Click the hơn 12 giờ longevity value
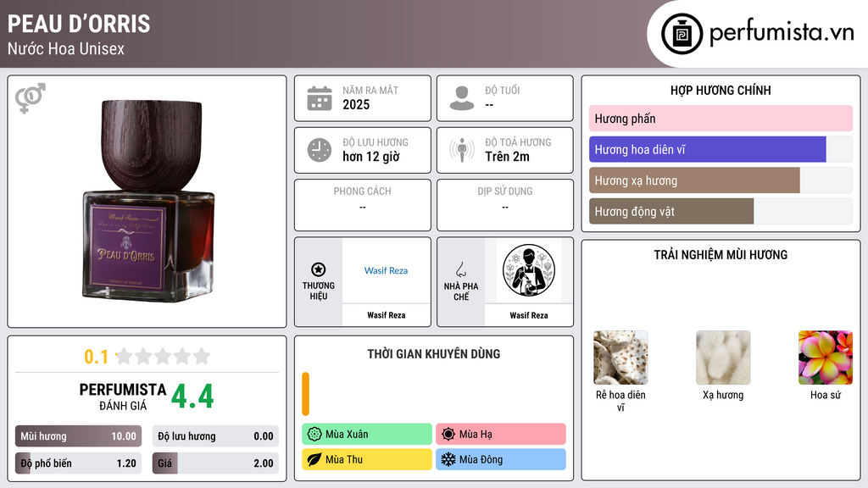The height and width of the screenshot is (488, 868). pos(371,157)
